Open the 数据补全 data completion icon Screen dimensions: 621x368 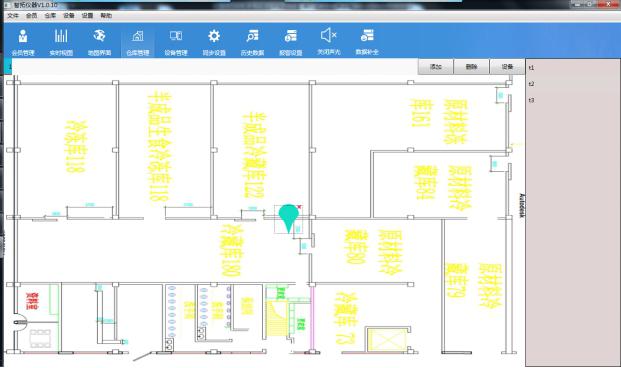point(367,41)
